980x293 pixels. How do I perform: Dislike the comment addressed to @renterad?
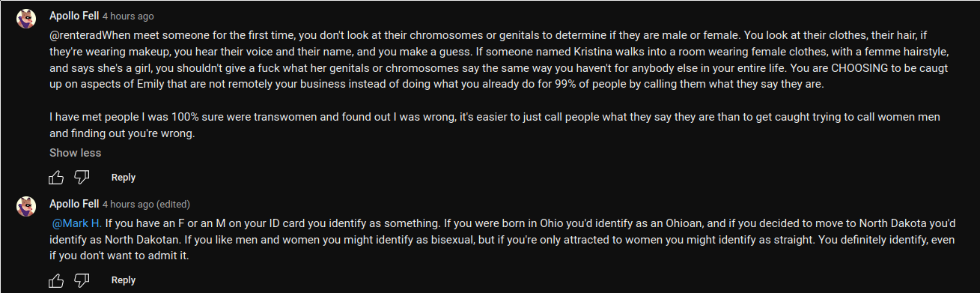pyautogui.click(x=82, y=178)
